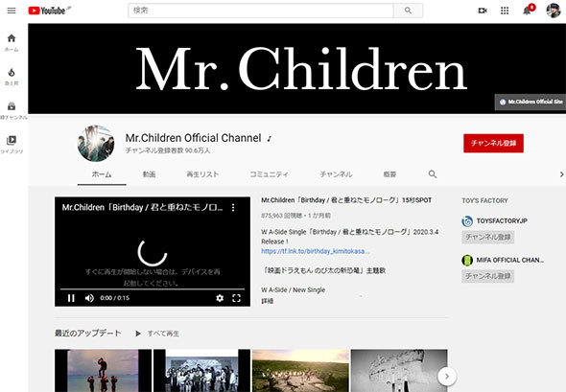Click the 最近のアップデート section heading

[87, 334]
